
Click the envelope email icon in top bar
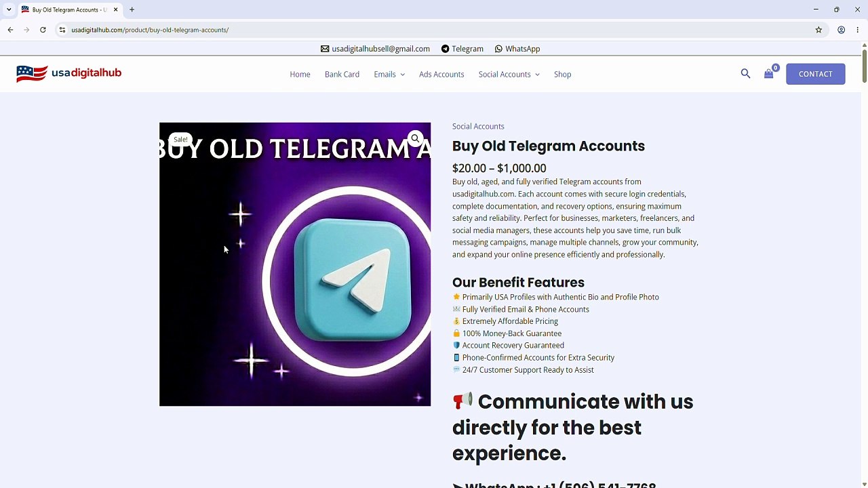click(x=325, y=49)
